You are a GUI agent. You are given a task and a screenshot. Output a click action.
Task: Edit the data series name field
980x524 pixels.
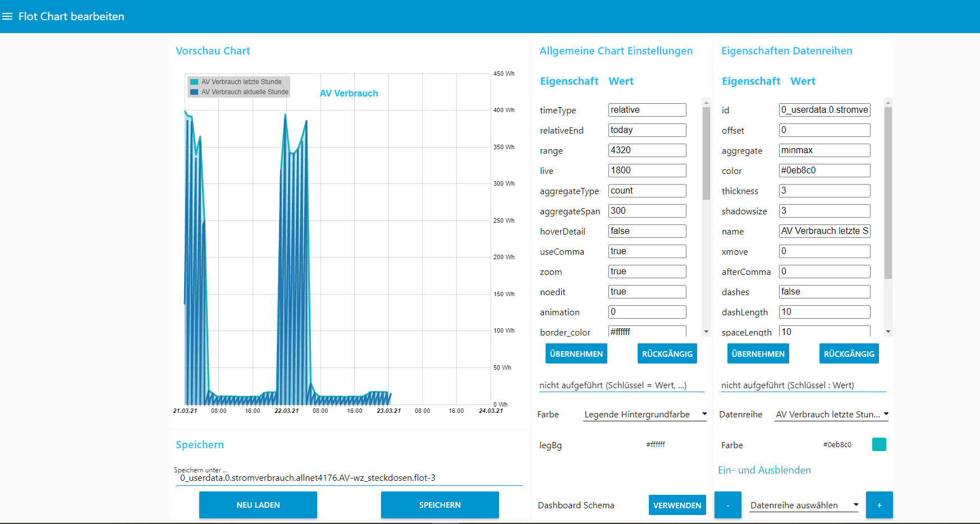coord(825,231)
